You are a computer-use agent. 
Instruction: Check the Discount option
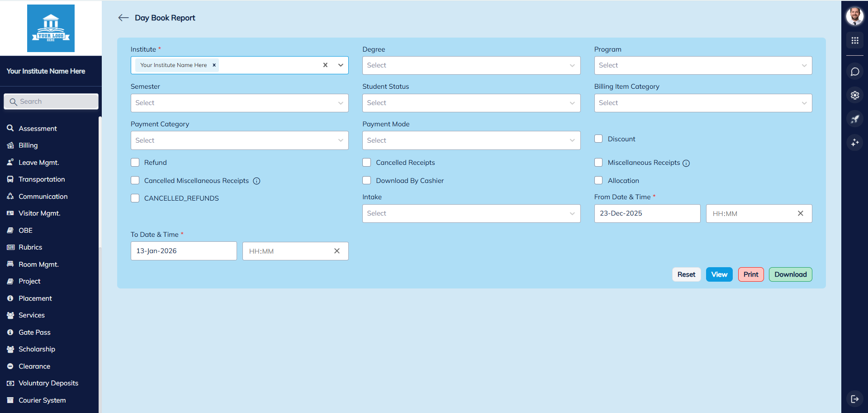tap(598, 139)
